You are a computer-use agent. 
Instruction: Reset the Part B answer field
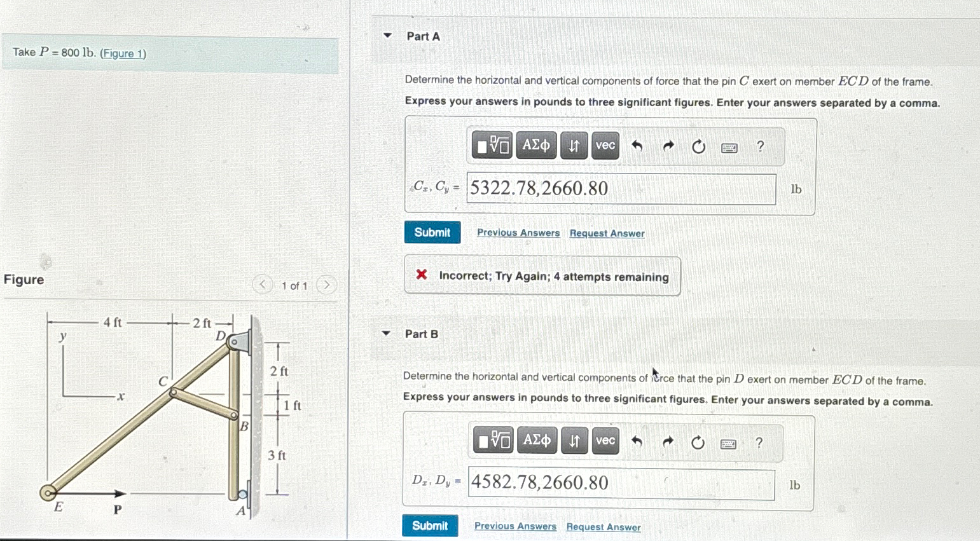(698, 442)
